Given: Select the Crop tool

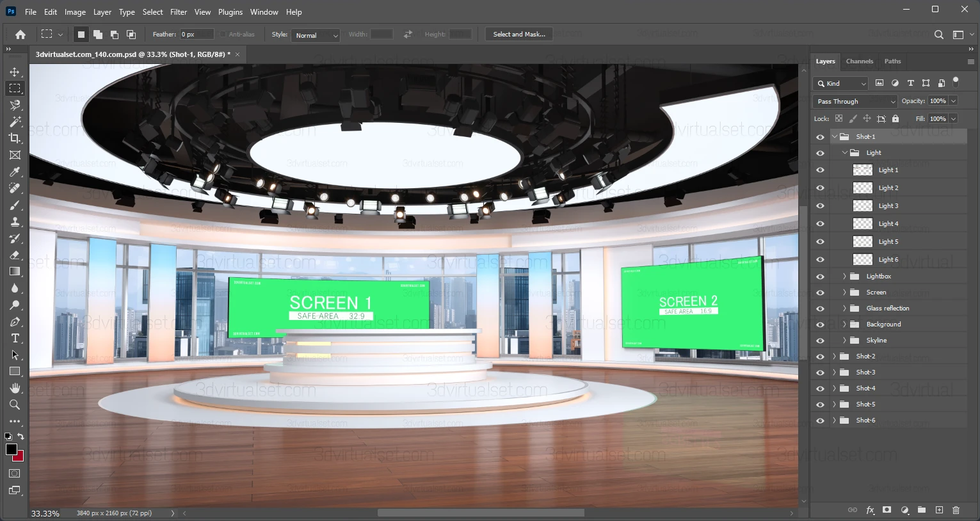Looking at the screenshot, I should coord(15,138).
